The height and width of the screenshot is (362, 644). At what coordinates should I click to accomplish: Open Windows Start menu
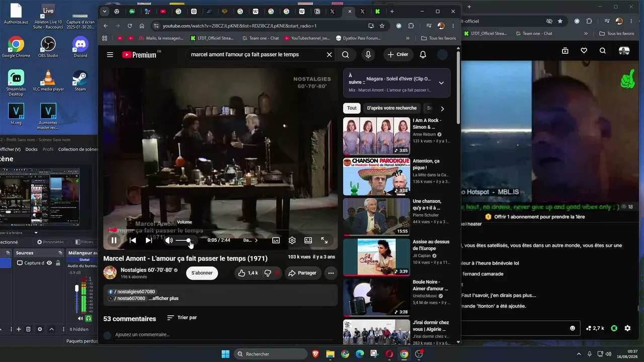[x=225, y=354]
